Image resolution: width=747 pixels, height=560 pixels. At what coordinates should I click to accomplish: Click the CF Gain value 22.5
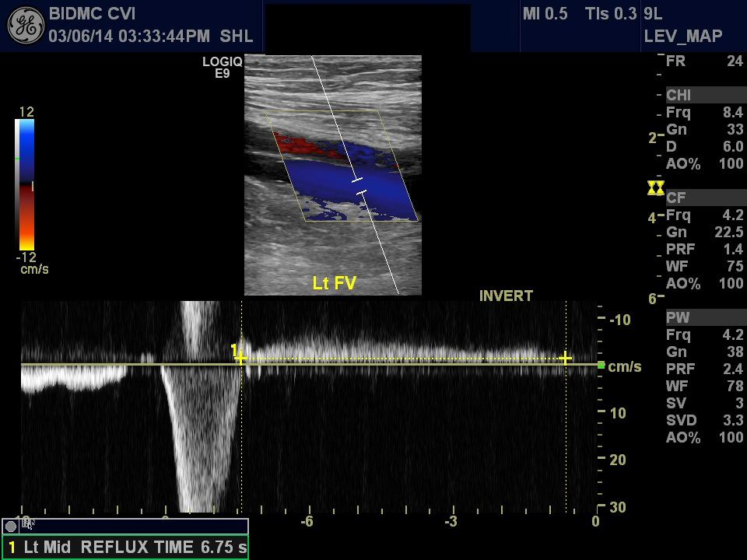click(728, 232)
